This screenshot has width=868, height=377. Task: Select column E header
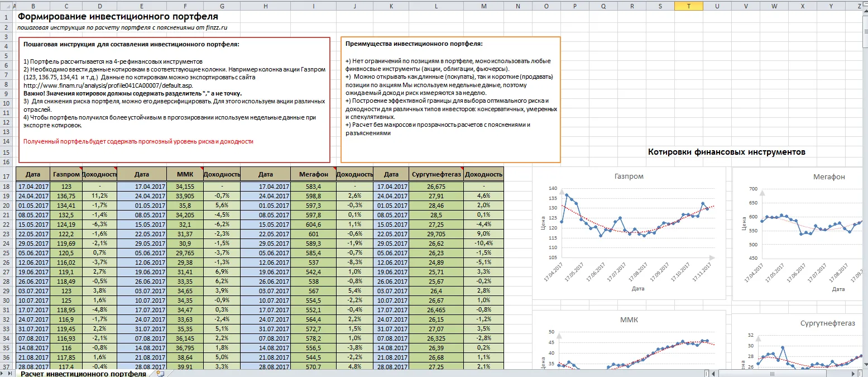pyautogui.click(x=142, y=6)
